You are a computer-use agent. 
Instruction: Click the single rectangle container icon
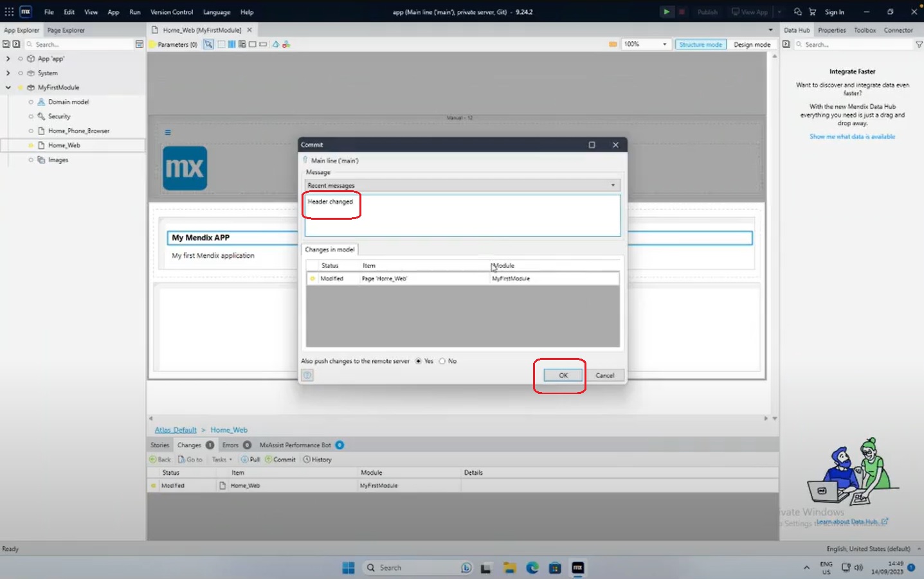tap(253, 44)
